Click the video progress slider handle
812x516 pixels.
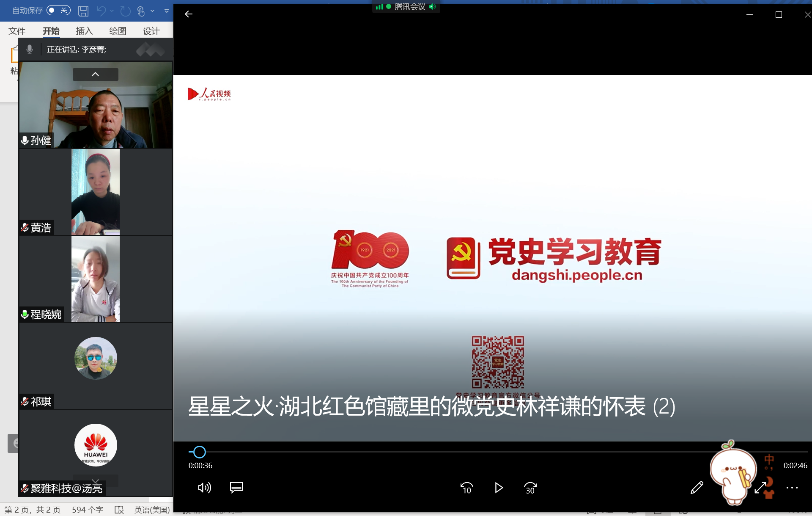click(x=199, y=452)
